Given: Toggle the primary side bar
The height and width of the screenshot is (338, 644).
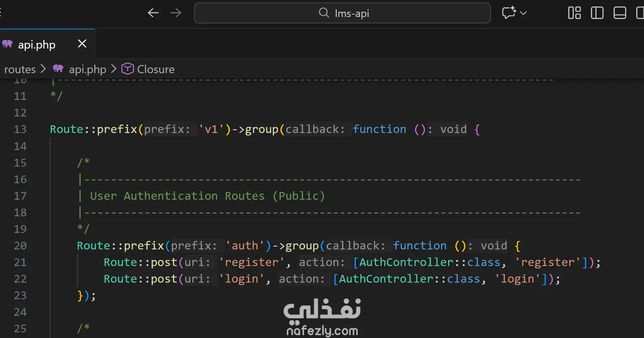Looking at the screenshot, I should (597, 13).
